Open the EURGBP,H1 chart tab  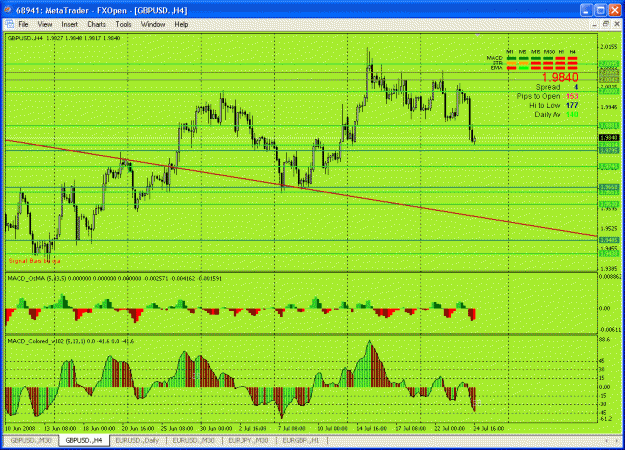301,440
